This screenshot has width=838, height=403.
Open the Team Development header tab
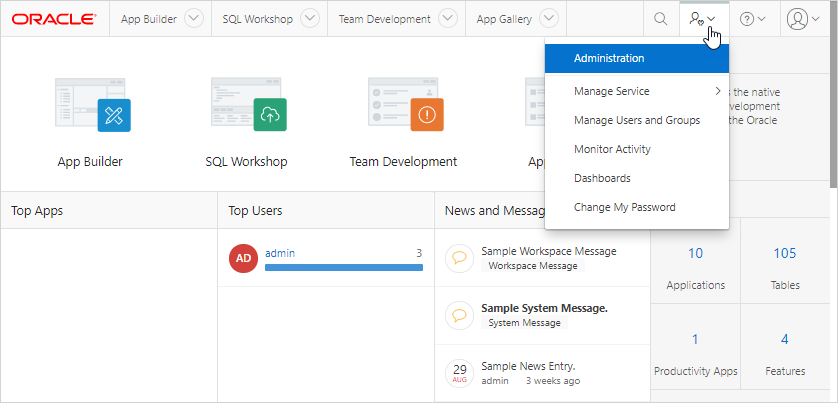(x=384, y=19)
